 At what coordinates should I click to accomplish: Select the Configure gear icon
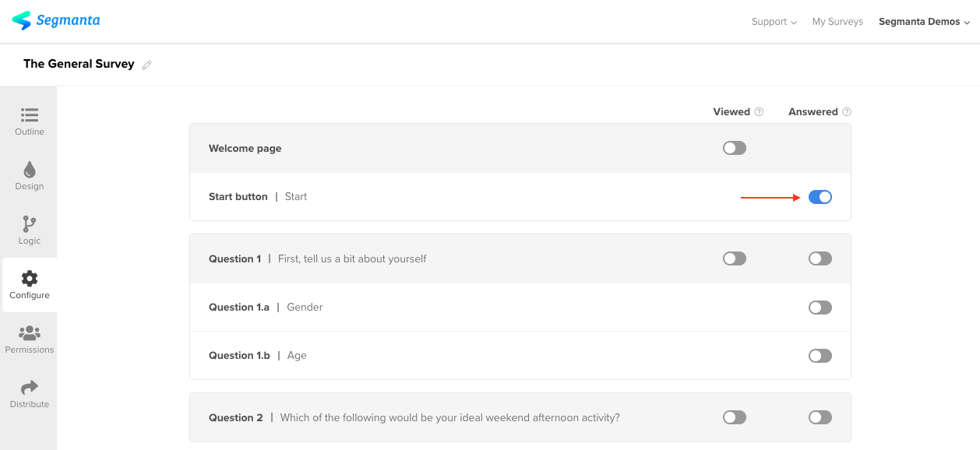click(30, 279)
